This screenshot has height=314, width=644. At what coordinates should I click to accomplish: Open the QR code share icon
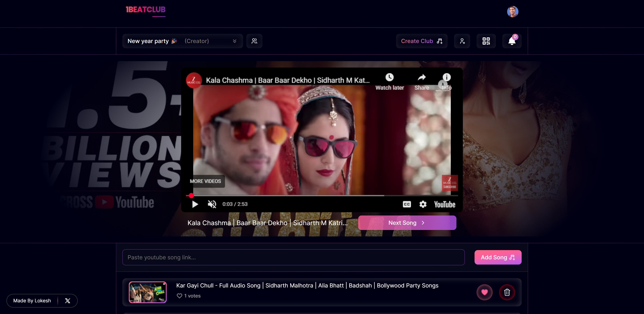[x=486, y=41]
